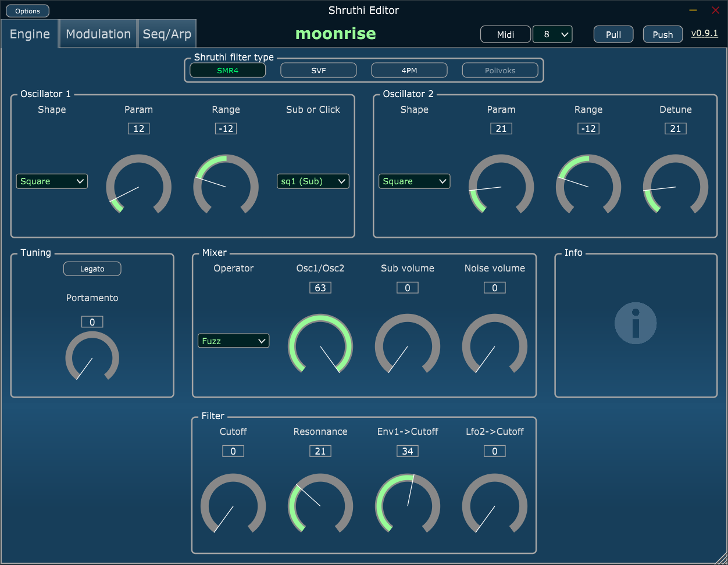The height and width of the screenshot is (565, 728).
Task: Click the Portamento value box
Action: tap(92, 322)
